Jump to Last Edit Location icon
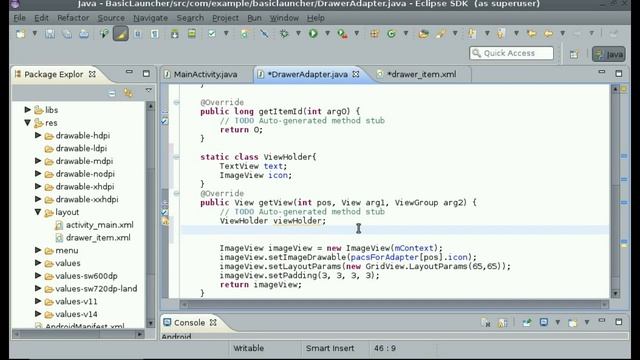The width and height of the screenshot is (640, 360). point(531,34)
